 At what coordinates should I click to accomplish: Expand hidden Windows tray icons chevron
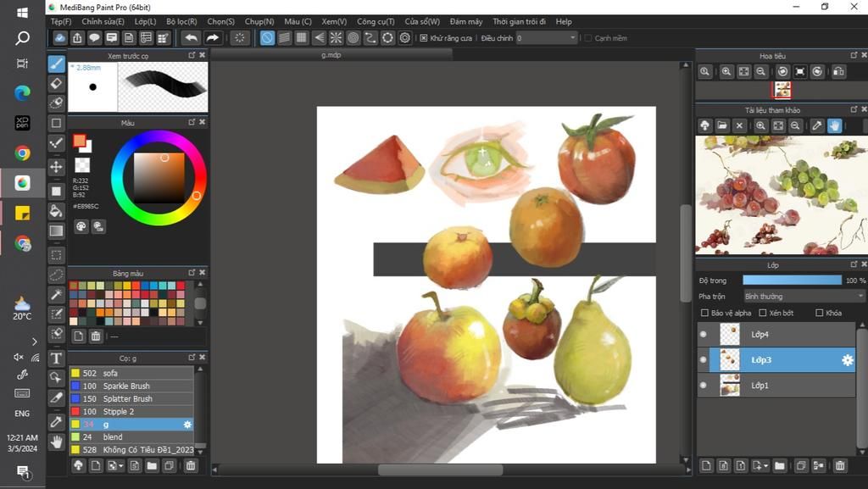tap(34, 342)
